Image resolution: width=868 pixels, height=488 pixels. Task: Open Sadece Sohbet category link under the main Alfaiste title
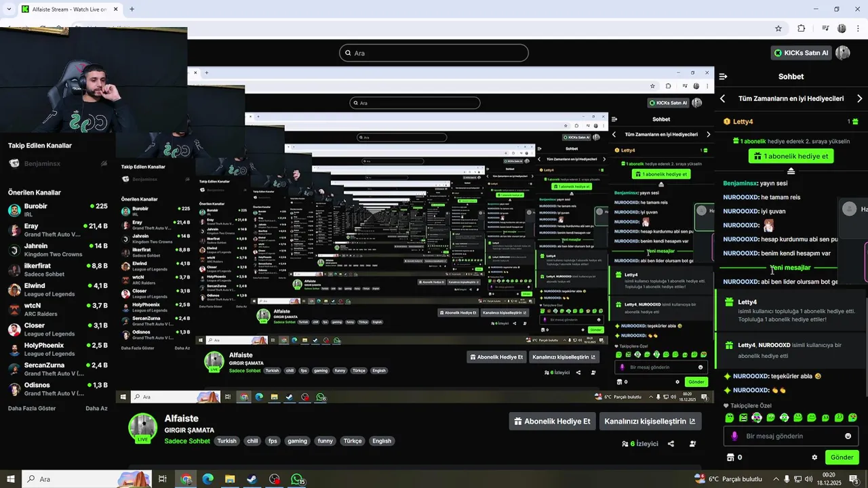click(187, 441)
